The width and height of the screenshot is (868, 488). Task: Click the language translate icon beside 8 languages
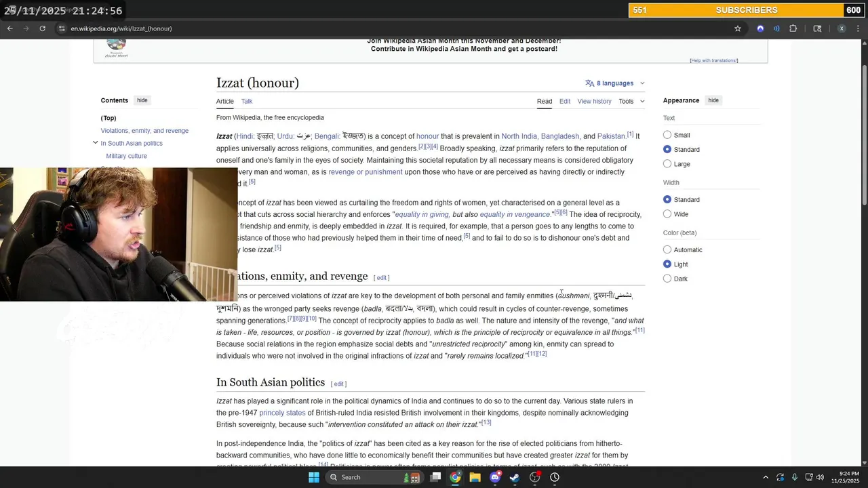589,83
